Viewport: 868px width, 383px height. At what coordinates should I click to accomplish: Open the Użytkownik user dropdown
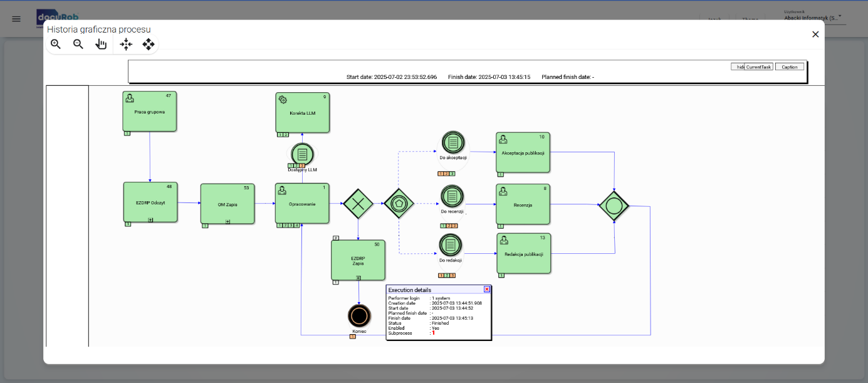pyautogui.click(x=814, y=18)
